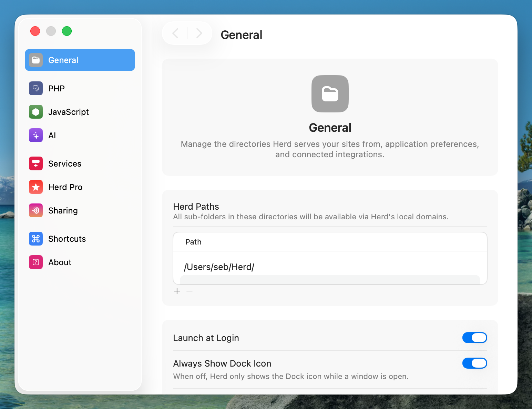Disable Launch at Login switch
Viewport: 532px width, 409px height.
(x=475, y=338)
